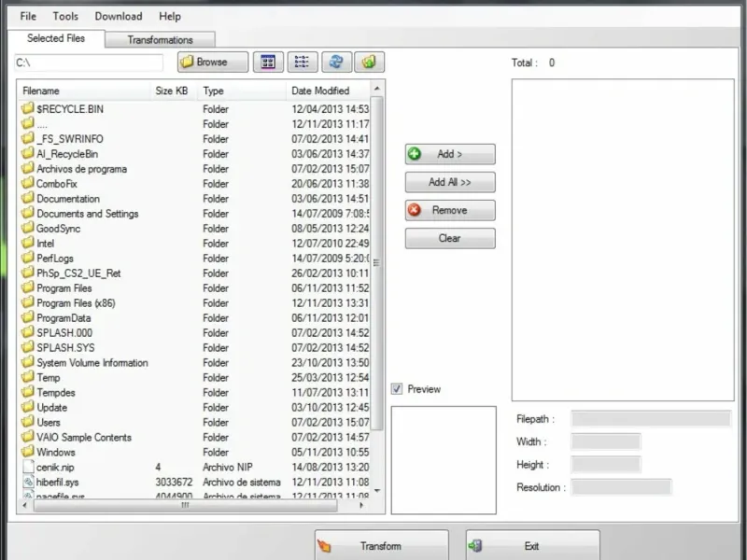Open the Tools menu
The height and width of the screenshot is (560, 747).
[65, 16]
